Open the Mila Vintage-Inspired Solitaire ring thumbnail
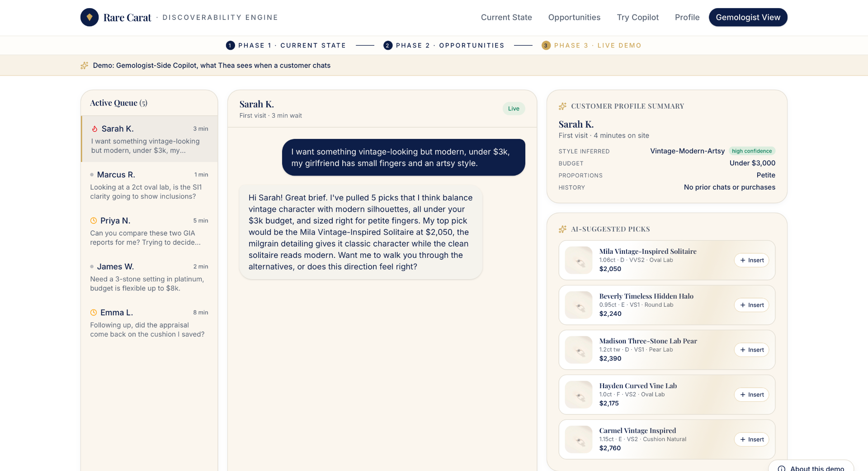Viewport: 868px width, 471px height. [579, 260]
